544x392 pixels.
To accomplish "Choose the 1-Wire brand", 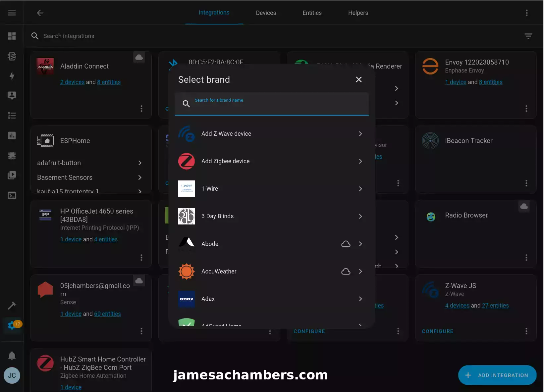I will click(272, 189).
